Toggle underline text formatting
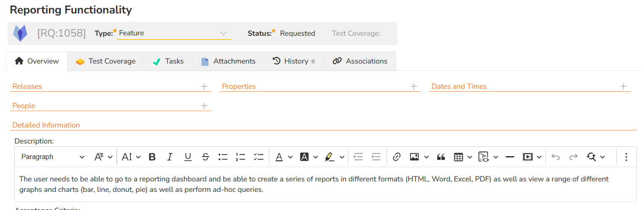Image resolution: width=644 pixels, height=210 pixels. click(188, 157)
